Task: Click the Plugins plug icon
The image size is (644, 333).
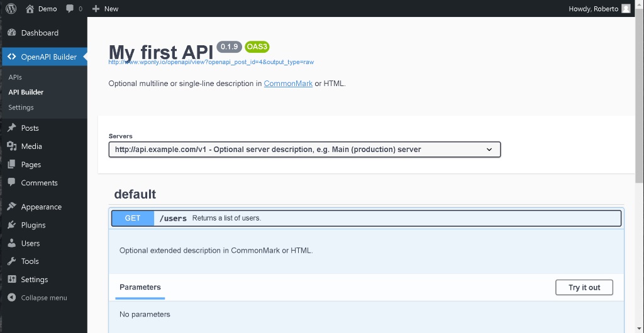Action: pos(11,225)
